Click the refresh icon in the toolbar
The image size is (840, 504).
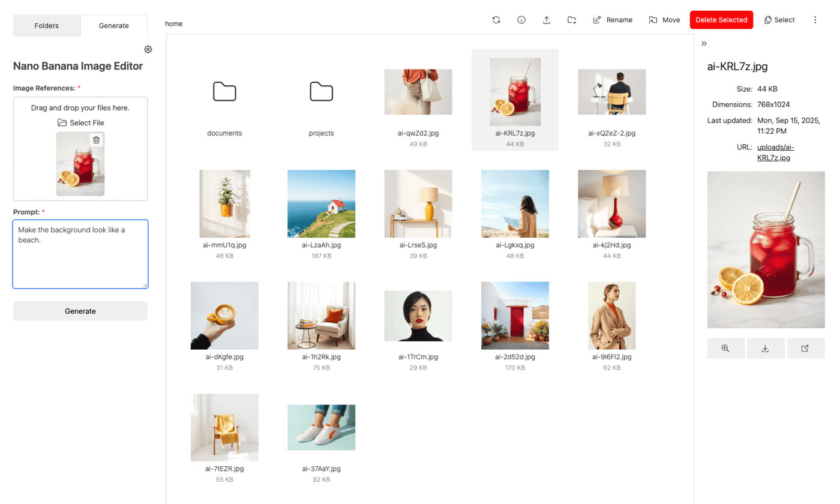tap(496, 19)
